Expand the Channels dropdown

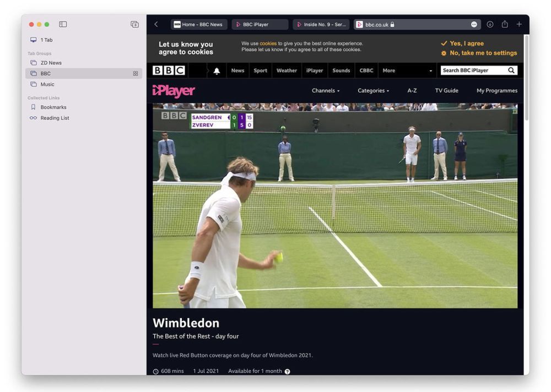tap(326, 91)
